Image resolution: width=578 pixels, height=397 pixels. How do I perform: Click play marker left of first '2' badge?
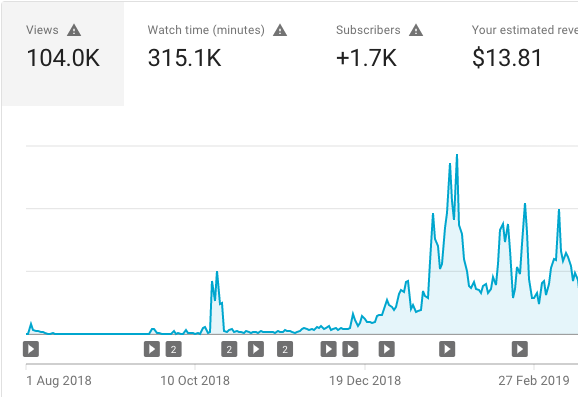click(152, 349)
